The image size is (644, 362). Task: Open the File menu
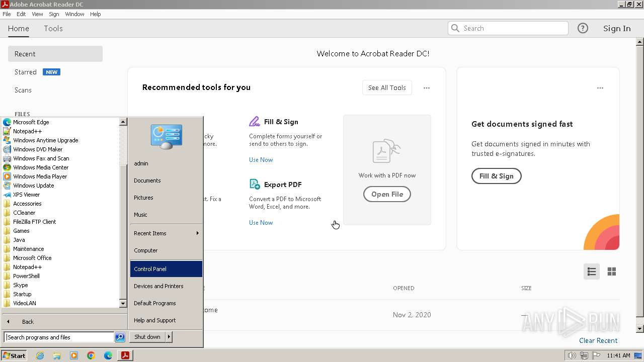(x=7, y=14)
